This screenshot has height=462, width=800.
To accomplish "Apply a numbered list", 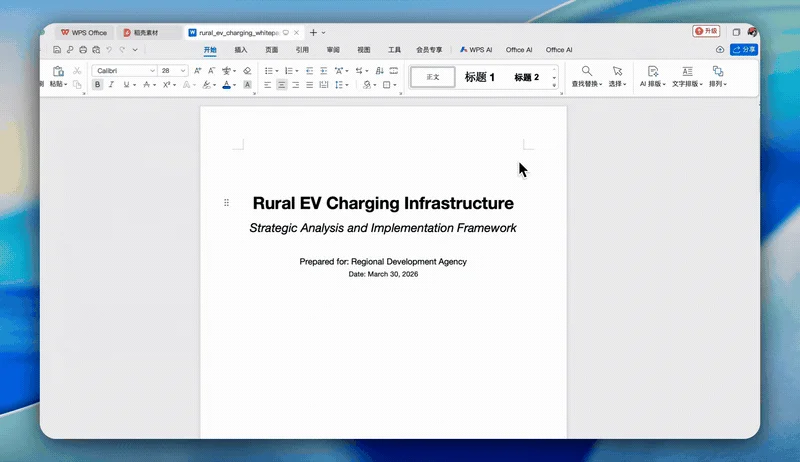I will click(x=288, y=70).
